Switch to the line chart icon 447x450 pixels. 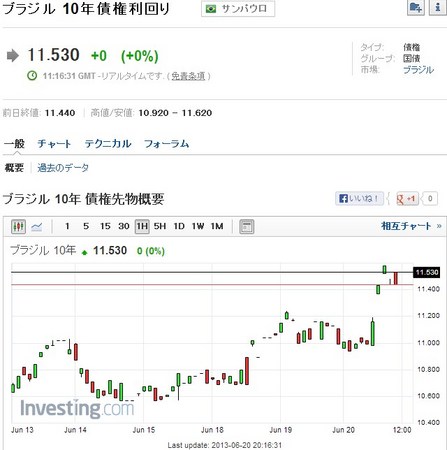click(x=37, y=227)
